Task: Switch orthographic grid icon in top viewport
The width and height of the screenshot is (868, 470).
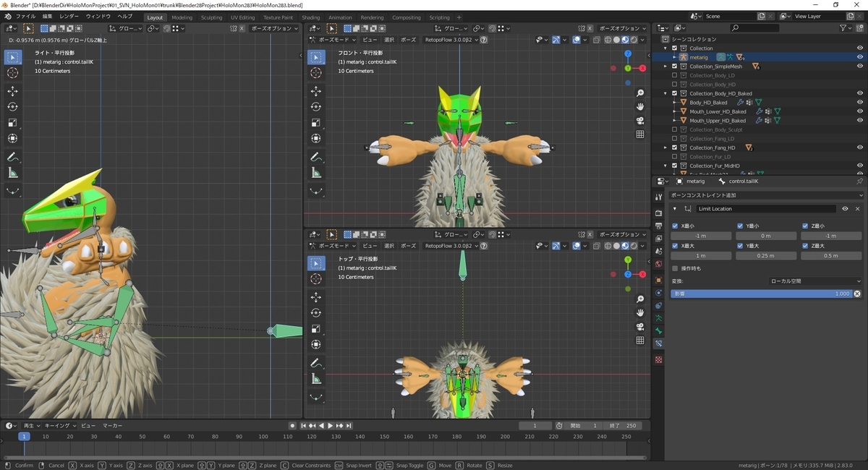Action: [x=640, y=340]
